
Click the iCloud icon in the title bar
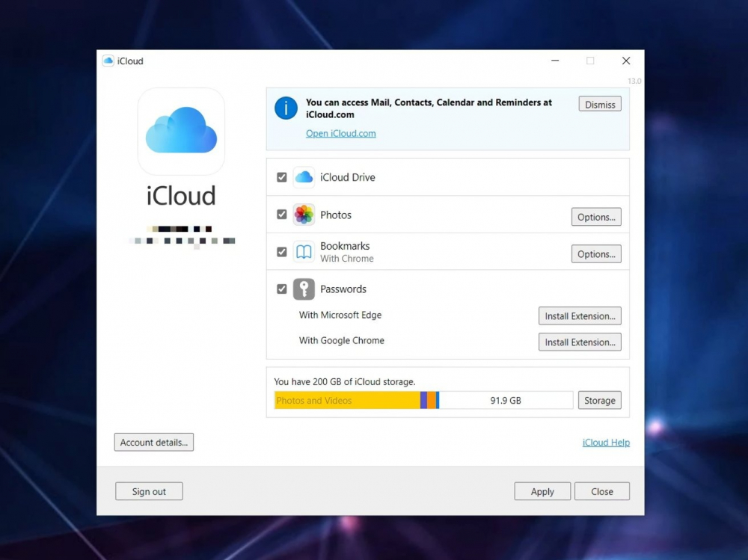(x=108, y=61)
